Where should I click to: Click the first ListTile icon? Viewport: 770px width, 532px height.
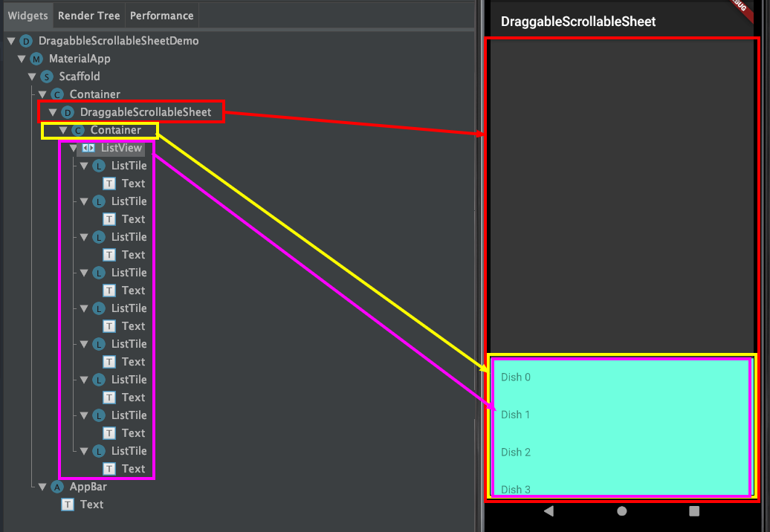point(100,165)
